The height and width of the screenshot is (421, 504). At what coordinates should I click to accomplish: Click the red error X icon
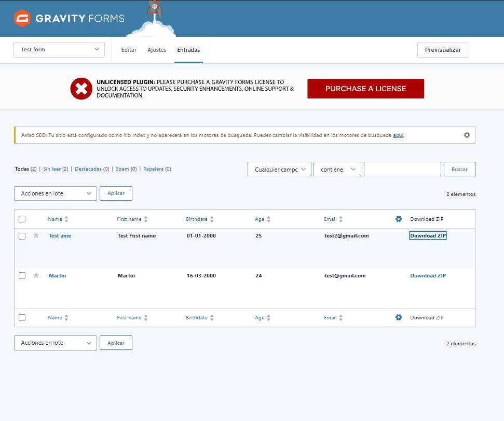(81, 89)
